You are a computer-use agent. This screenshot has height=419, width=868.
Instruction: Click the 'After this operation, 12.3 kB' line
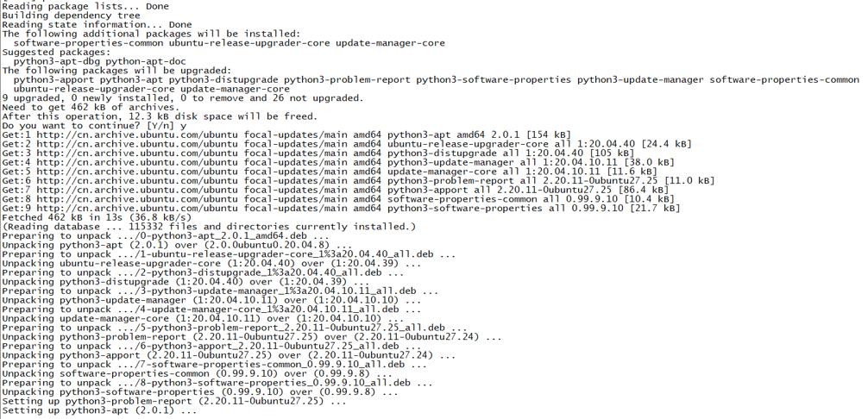(160, 116)
